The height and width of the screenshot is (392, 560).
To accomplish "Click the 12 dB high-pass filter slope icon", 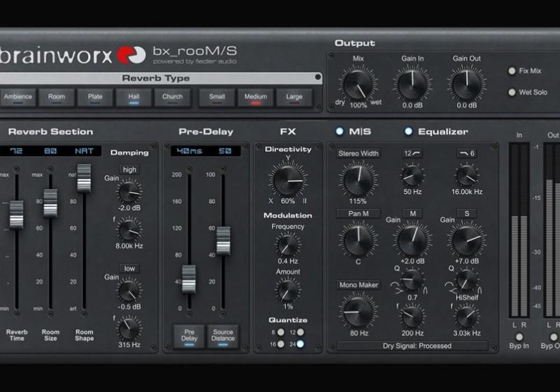I will tap(412, 153).
